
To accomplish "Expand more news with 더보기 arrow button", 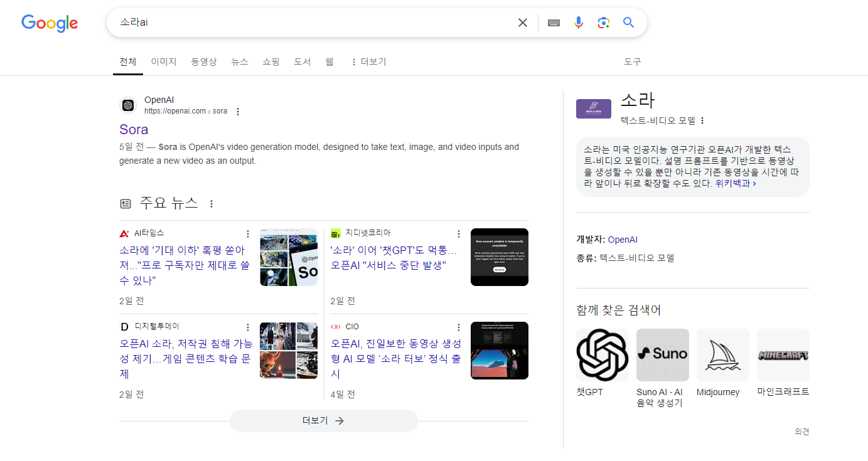I will [324, 421].
